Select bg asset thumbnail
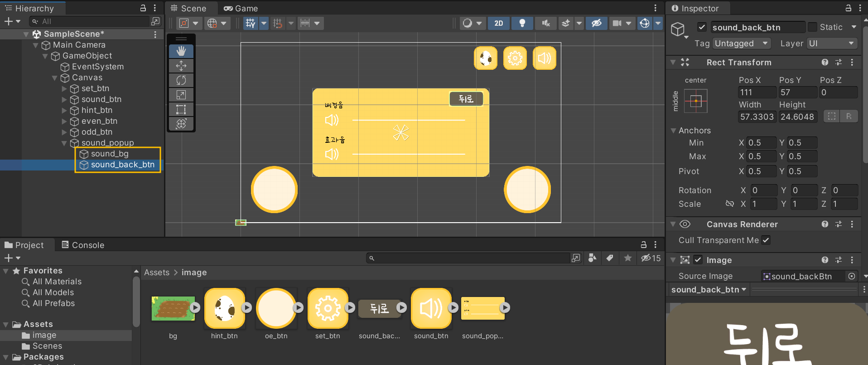Viewport: 868px width, 365px height. (x=173, y=308)
